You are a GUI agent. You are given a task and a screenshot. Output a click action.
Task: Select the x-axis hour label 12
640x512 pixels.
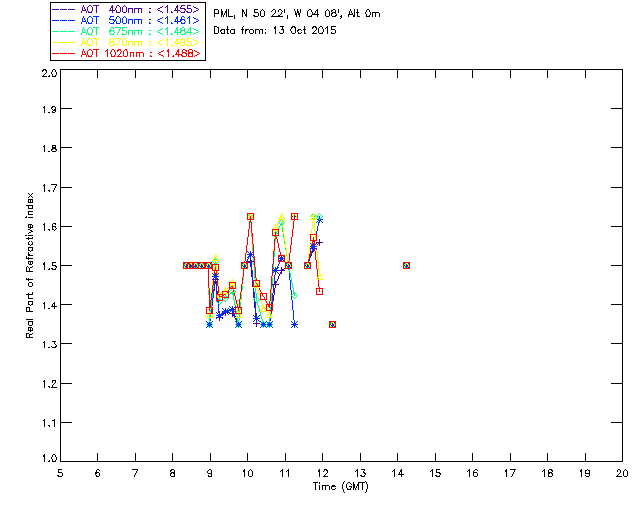point(322,473)
